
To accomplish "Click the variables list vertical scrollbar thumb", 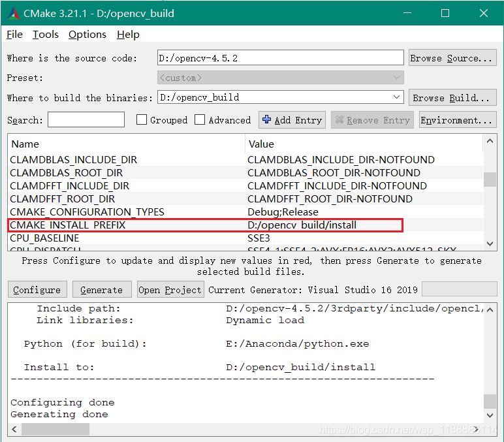I will [x=490, y=180].
